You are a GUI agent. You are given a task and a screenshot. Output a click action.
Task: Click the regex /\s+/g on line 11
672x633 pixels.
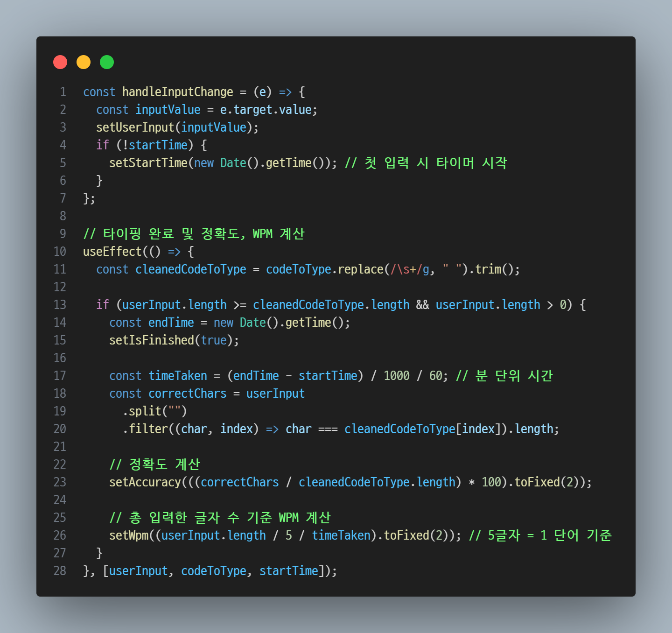tap(410, 269)
